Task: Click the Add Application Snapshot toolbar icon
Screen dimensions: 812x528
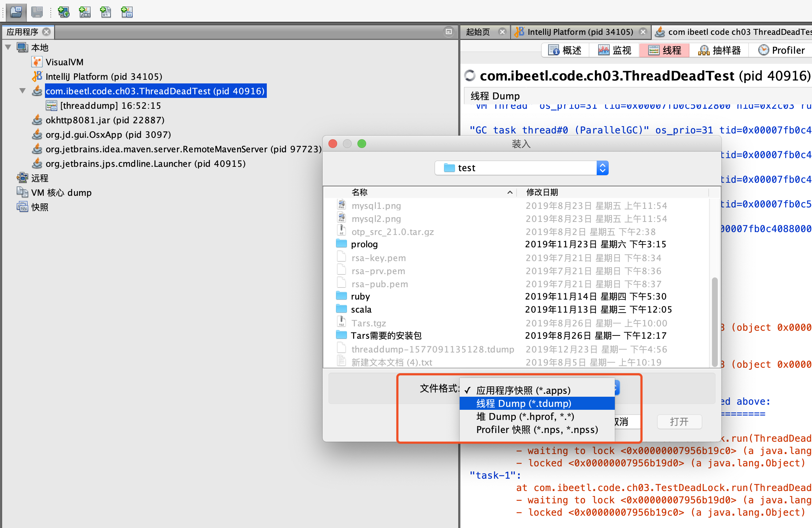Action: [x=127, y=12]
